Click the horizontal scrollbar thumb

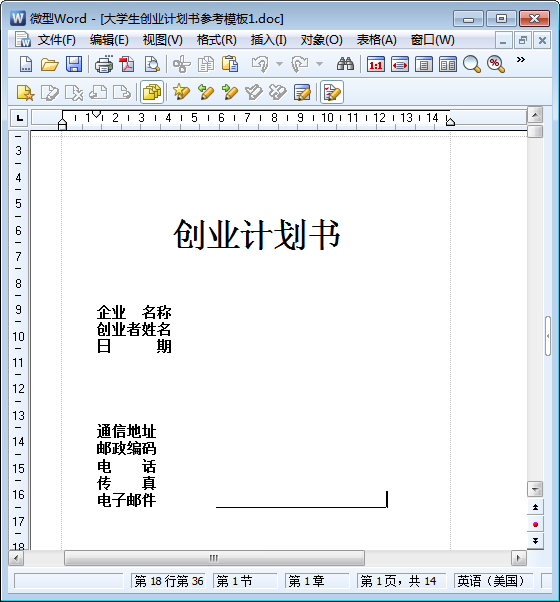(214, 558)
